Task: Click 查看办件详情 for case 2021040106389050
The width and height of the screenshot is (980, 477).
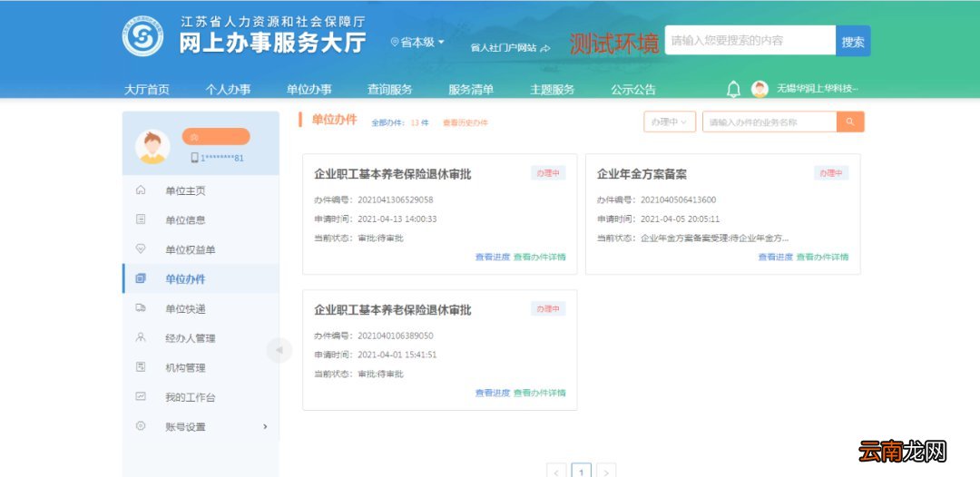Action: [x=539, y=393]
